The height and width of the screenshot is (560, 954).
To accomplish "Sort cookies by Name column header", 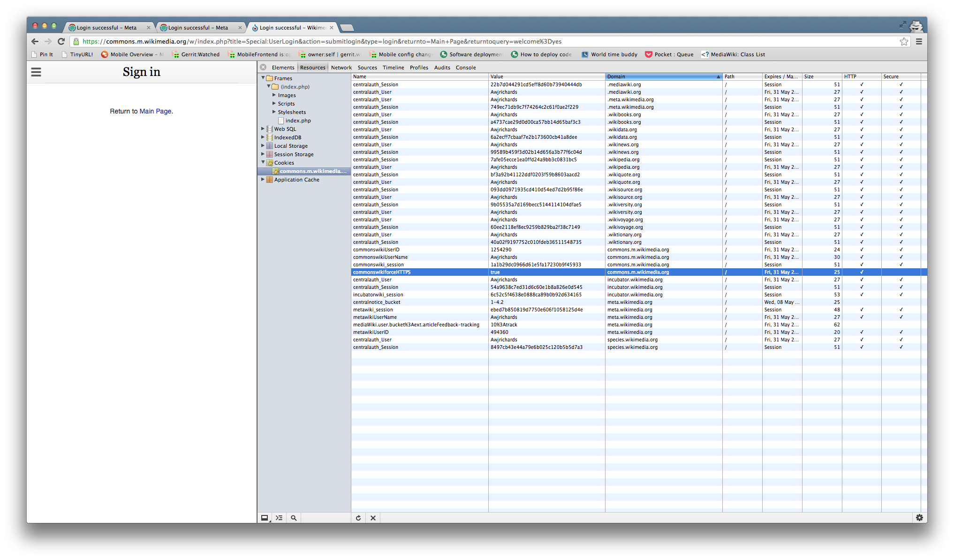I will 419,76.
